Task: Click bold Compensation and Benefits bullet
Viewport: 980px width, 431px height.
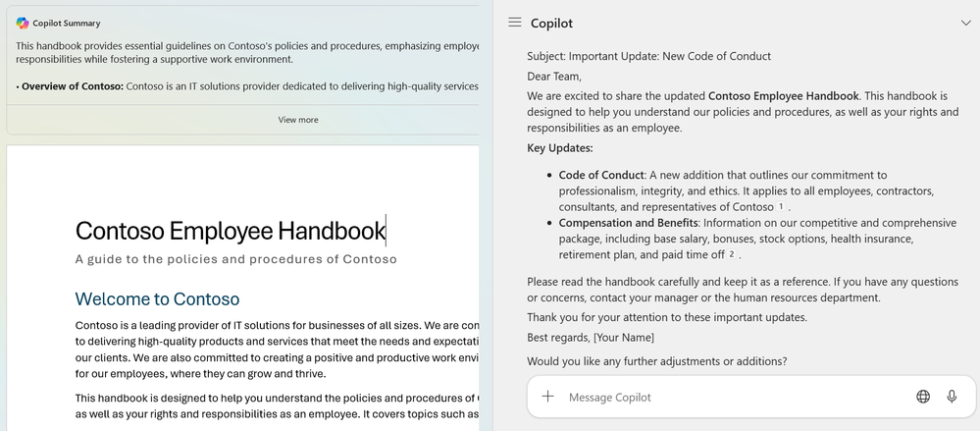Action: [x=628, y=223]
